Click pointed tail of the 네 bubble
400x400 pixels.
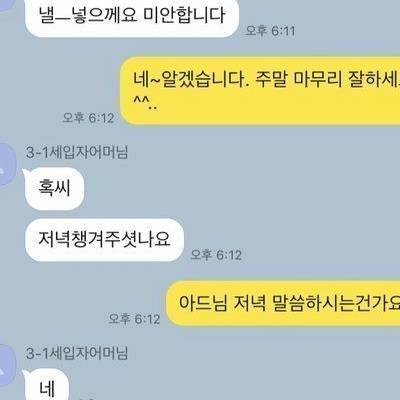pos(25,373)
